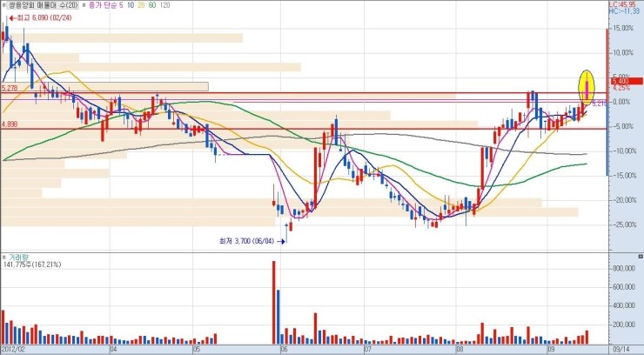Click the small icon beside 거래량 label

click(4, 258)
